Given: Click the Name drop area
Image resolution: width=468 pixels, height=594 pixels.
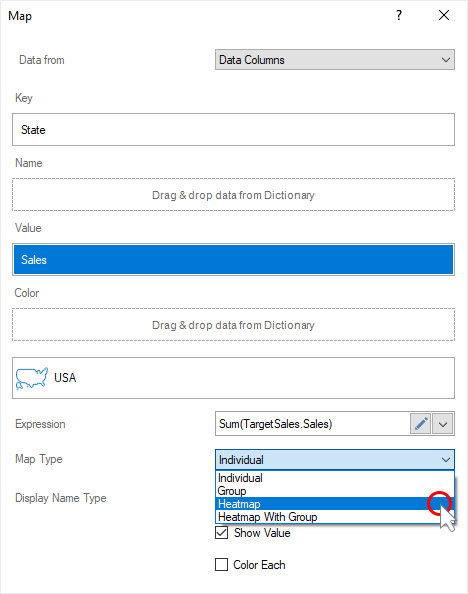Looking at the screenshot, I should point(233,195).
